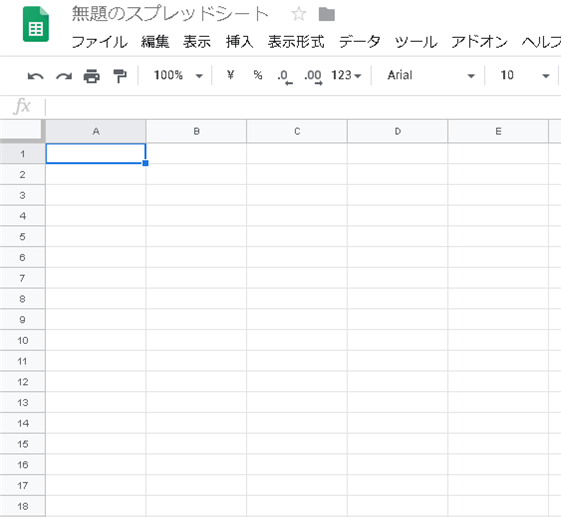Image resolution: width=561 pixels, height=517 pixels.
Task: Select column B header
Action: tap(196, 131)
